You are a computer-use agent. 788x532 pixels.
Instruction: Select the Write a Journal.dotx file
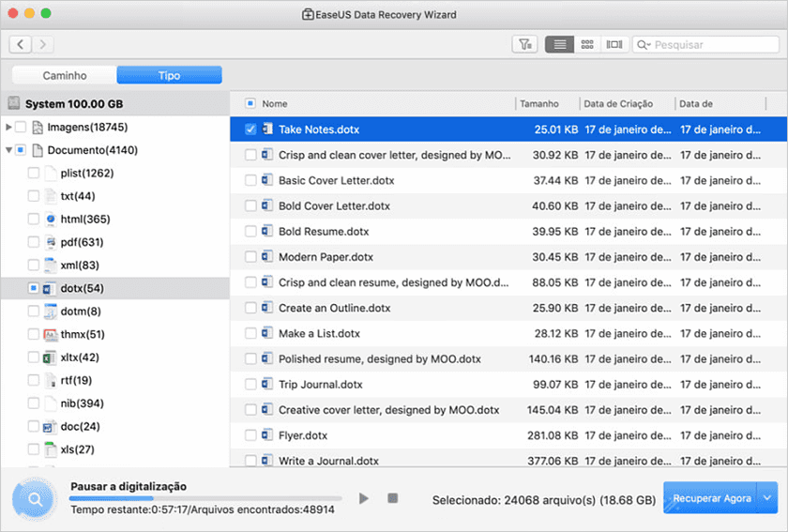508,460
